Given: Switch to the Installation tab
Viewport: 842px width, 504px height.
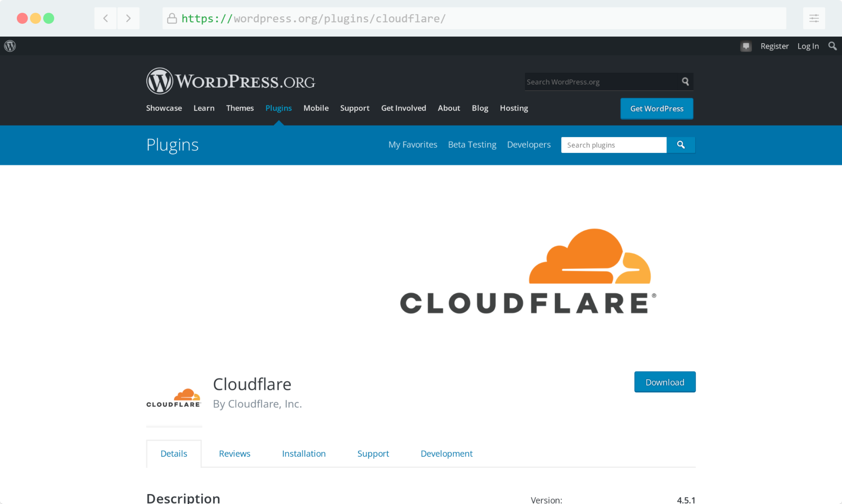Looking at the screenshot, I should point(304,453).
